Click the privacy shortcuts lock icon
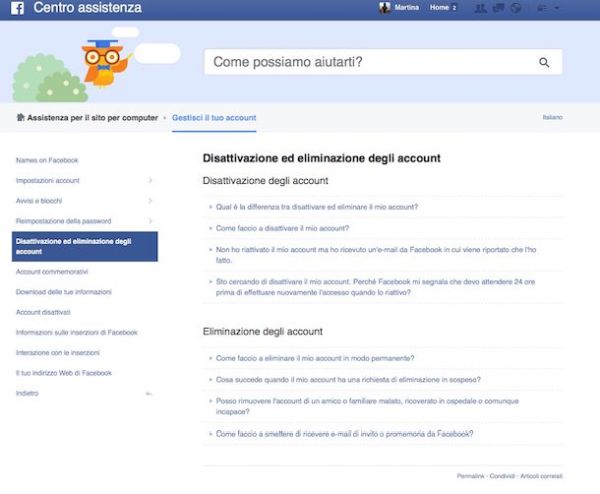Screen dimensions: 600x494 click(542, 8)
